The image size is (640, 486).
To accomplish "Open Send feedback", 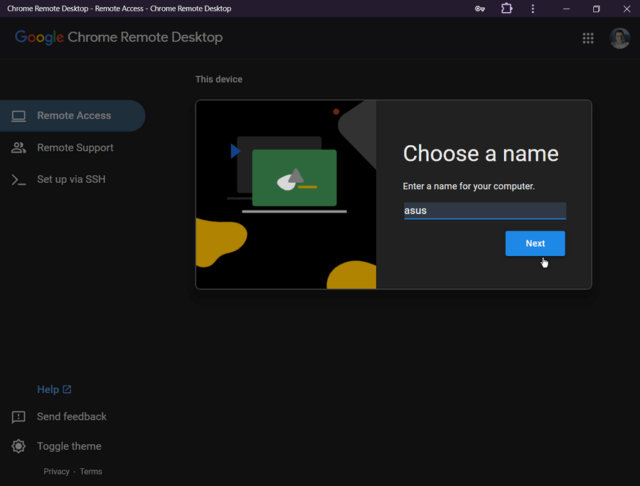I will (x=71, y=417).
